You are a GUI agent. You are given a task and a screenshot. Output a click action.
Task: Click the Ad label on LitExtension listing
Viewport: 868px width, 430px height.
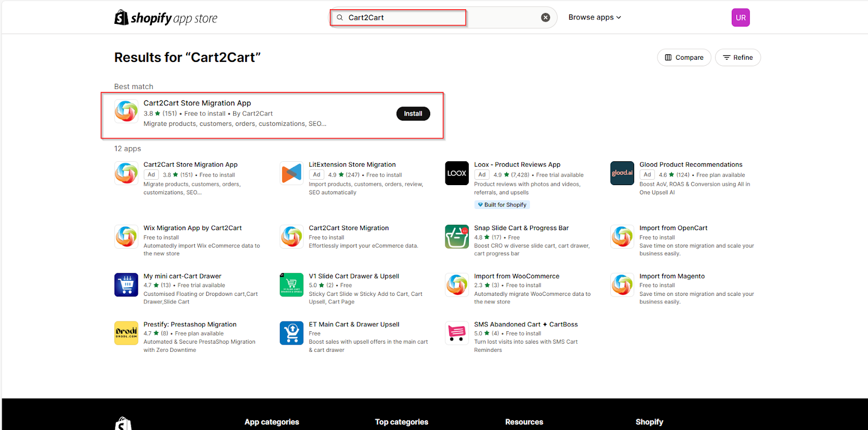(x=317, y=175)
